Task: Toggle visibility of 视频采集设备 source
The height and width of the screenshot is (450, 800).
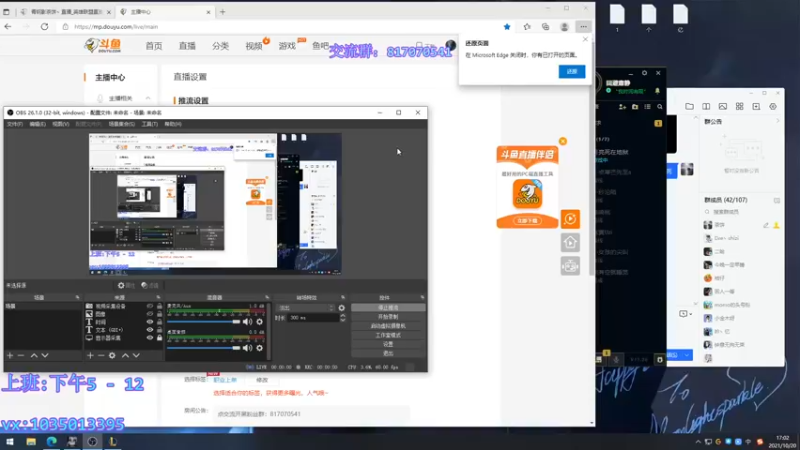Action: (x=149, y=306)
